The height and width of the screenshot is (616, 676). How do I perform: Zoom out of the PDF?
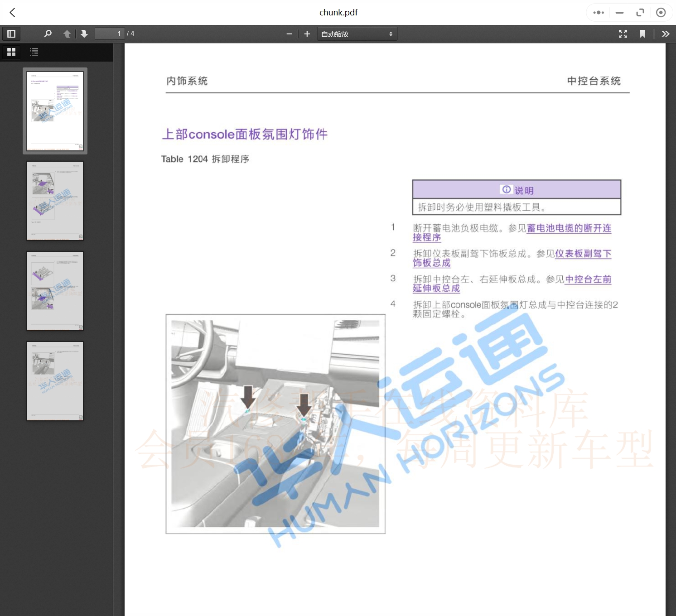(290, 34)
